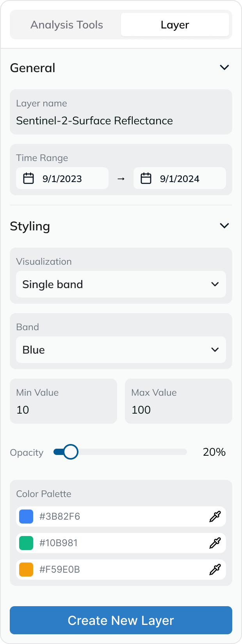The width and height of the screenshot is (242, 644).
Task: Click the Layer name input field
Action: click(x=121, y=120)
